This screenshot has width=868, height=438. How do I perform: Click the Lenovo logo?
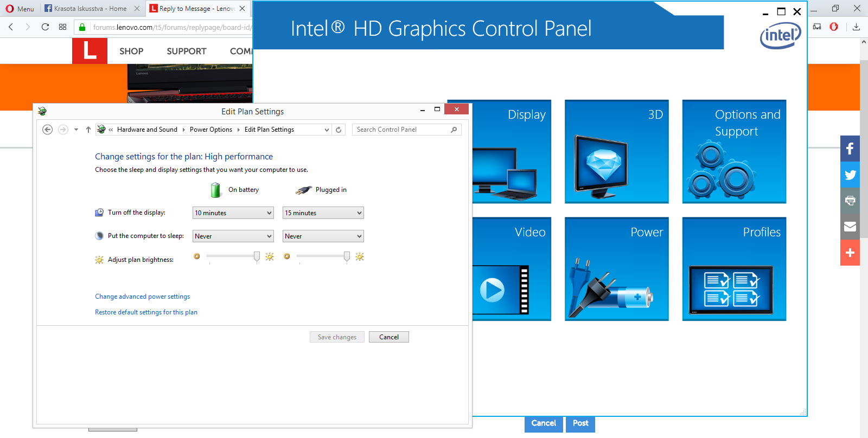coord(90,51)
